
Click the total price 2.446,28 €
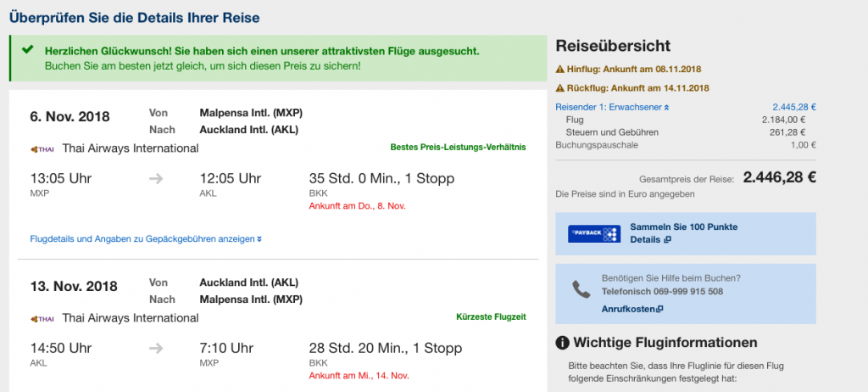point(779,177)
